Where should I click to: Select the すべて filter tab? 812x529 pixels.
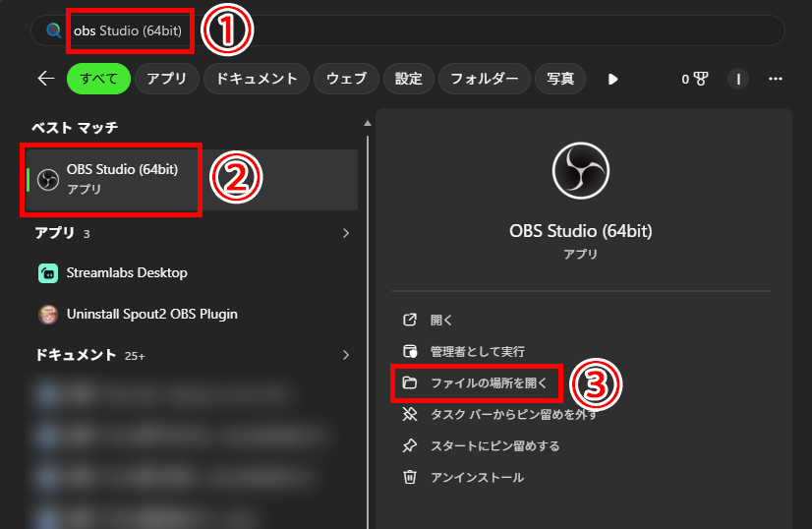pyautogui.click(x=98, y=79)
